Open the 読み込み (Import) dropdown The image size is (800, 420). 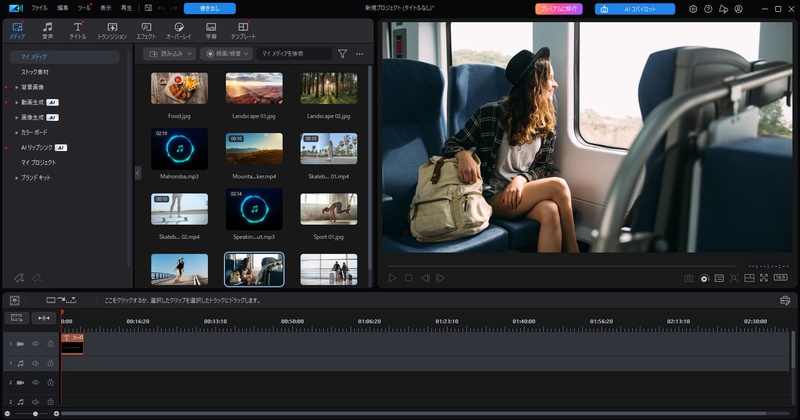(x=169, y=54)
